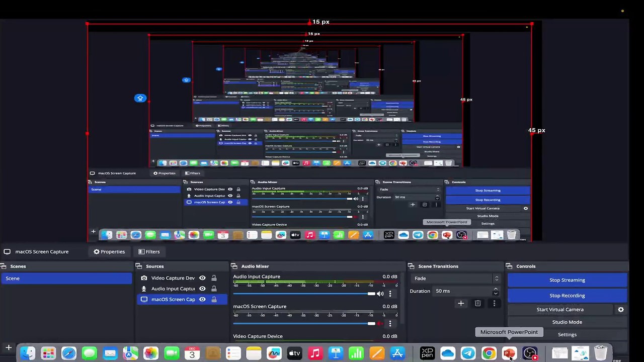
Task: Open Finder from the Dock
Action: pyautogui.click(x=28, y=353)
